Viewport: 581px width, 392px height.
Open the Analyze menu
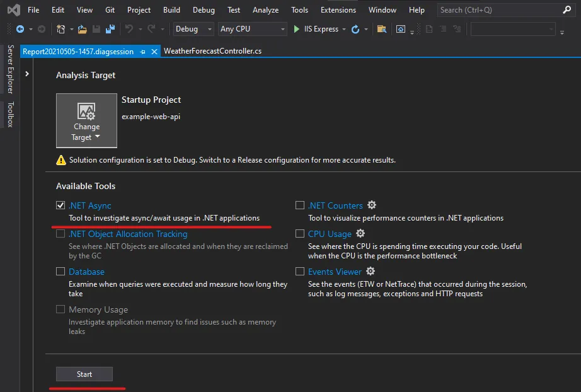266,10
